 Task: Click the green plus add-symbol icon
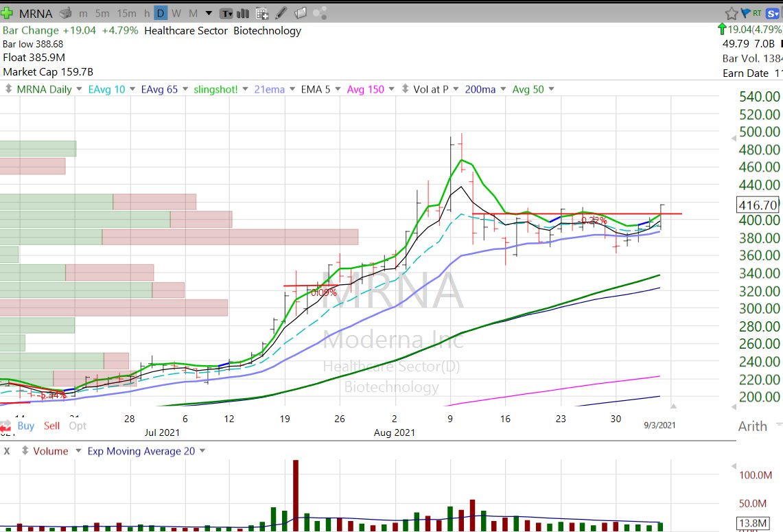click(7, 13)
